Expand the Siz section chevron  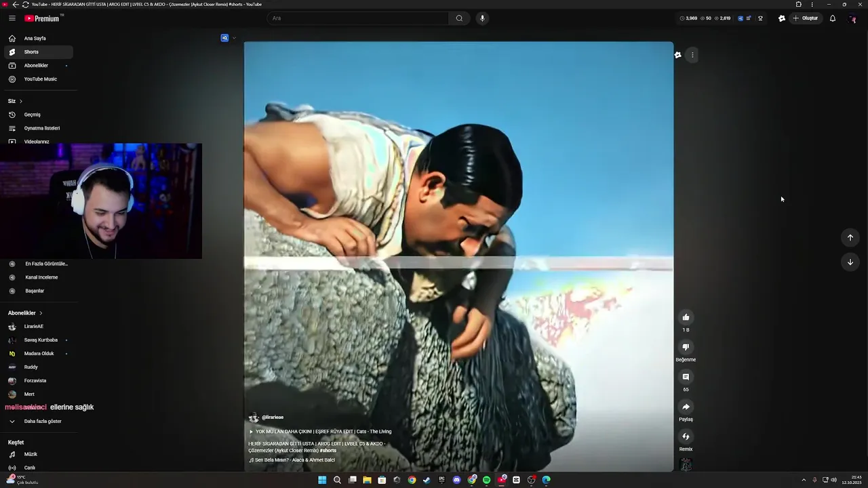(x=20, y=101)
